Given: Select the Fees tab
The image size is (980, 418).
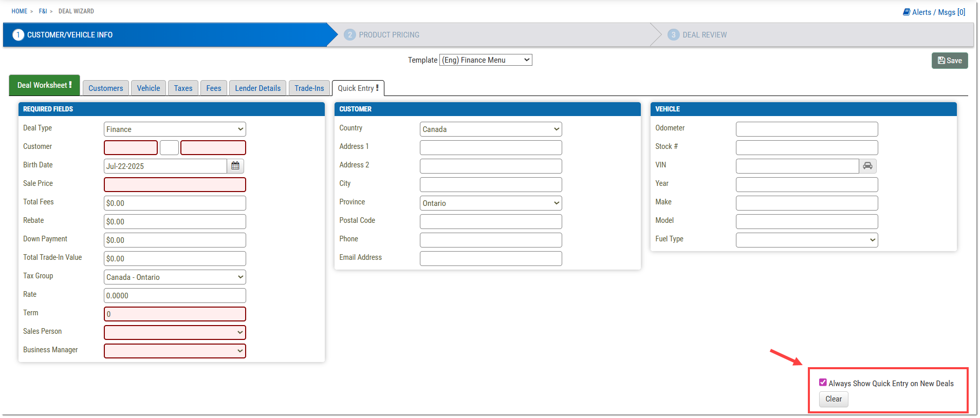Looking at the screenshot, I should pos(214,88).
